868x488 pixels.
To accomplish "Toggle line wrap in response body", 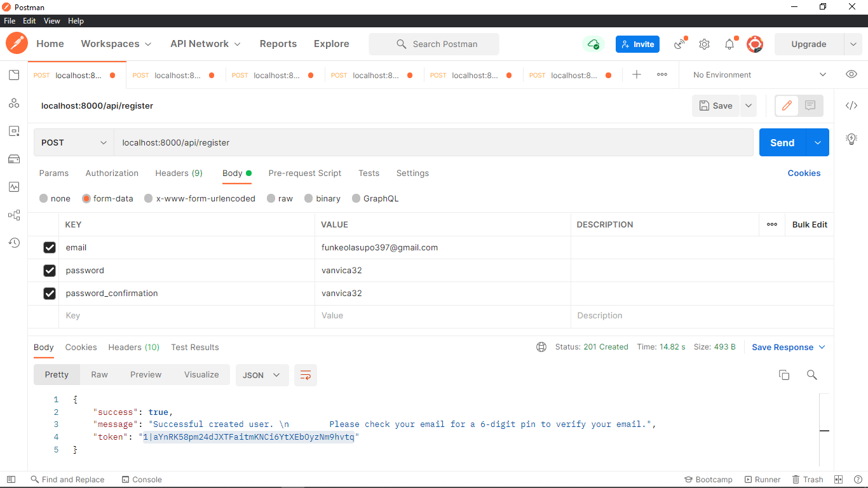I will [306, 375].
